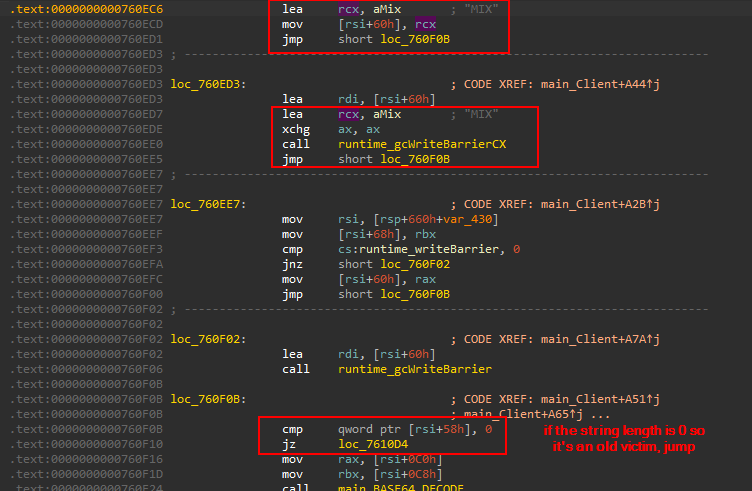Click jmp target at address 760ED1
The image size is (752, 491).
tap(415, 39)
